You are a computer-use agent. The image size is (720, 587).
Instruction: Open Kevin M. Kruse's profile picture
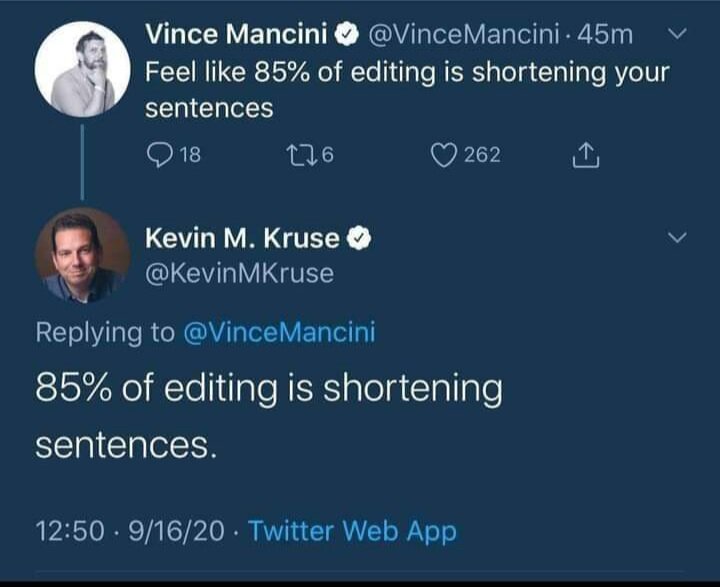tap(82, 256)
